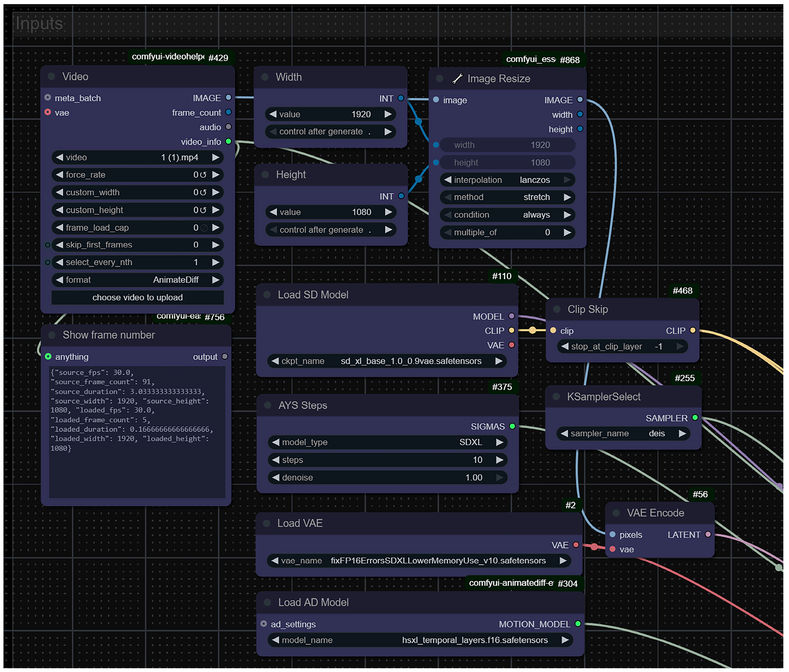
Task: Click the MOTION_MODEL output socket
Action: 578,624
